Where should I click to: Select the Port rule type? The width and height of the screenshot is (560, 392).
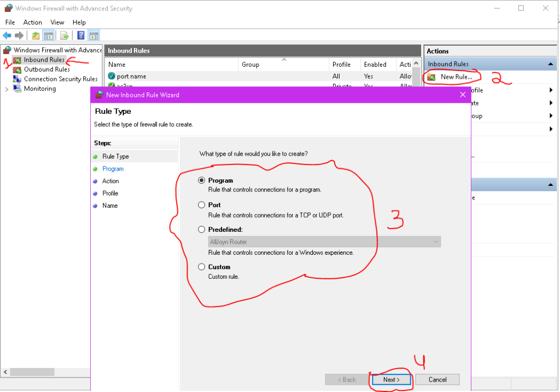201,204
